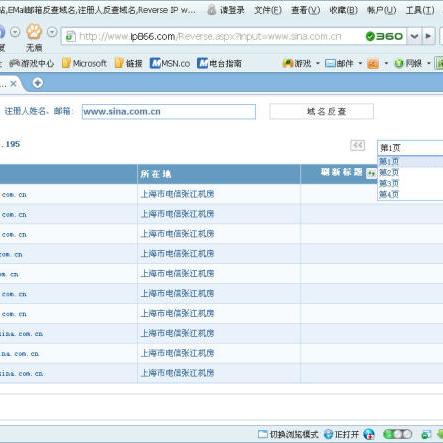The image size is (443, 443).
Task: Click 切换浏览模式 in status bar
Action: (288, 434)
